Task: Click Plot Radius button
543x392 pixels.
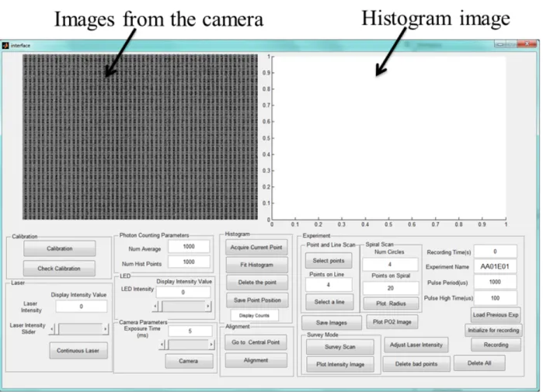Action: pos(391,304)
